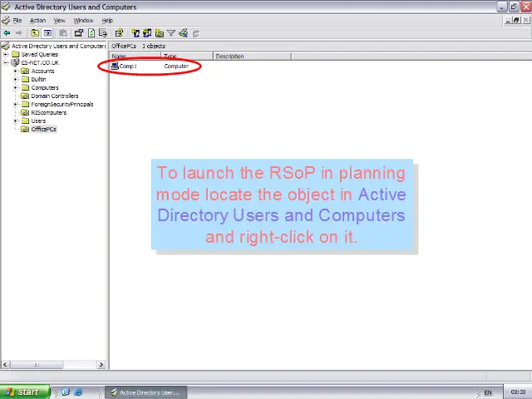Expand the Builtin folder node
This screenshot has width=532, height=399.
tap(15, 80)
